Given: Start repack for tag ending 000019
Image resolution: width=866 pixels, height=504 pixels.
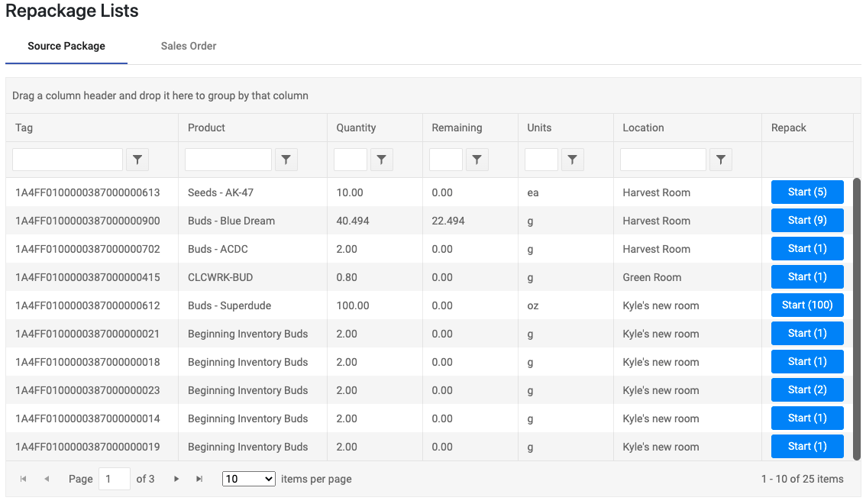Looking at the screenshot, I should point(807,446).
